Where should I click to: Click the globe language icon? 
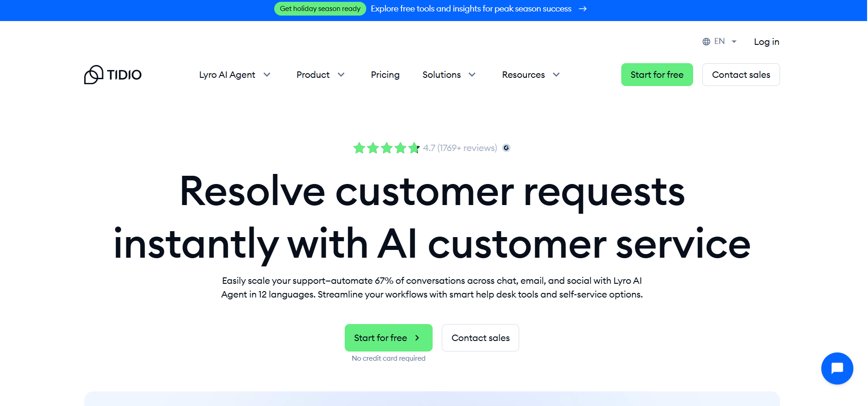click(706, 42)
